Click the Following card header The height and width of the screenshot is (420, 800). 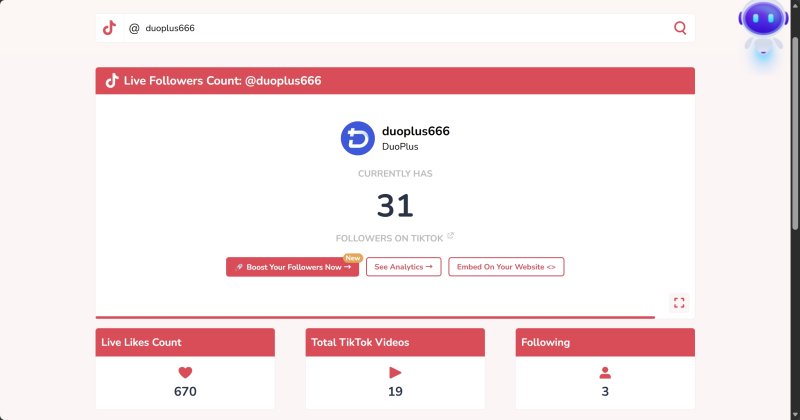click(605, 342)
